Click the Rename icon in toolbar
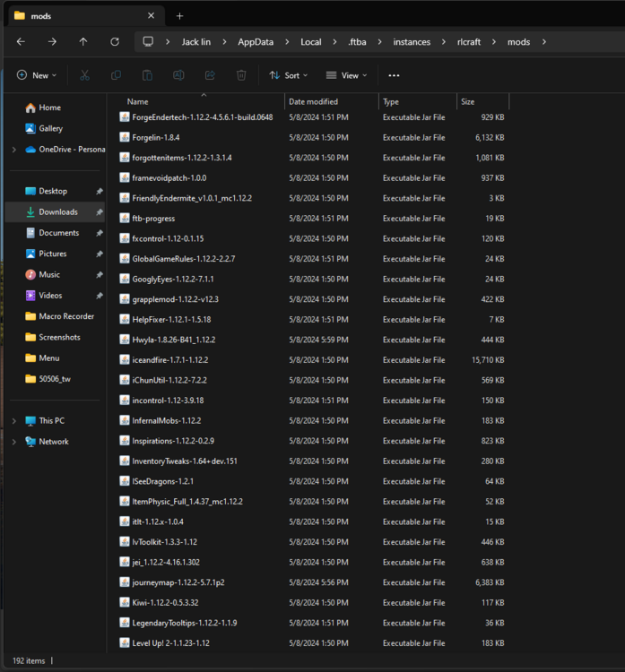 [x=178, y=75]
